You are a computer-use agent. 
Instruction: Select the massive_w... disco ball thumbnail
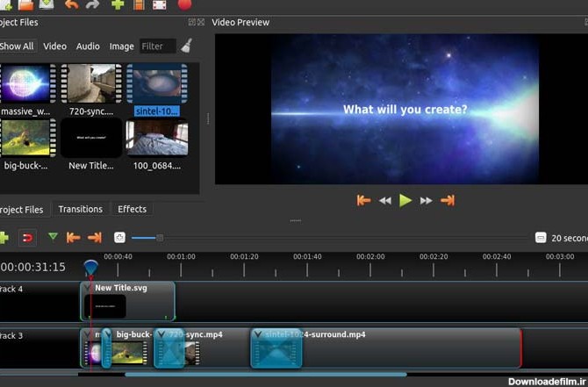click(28, 83)
